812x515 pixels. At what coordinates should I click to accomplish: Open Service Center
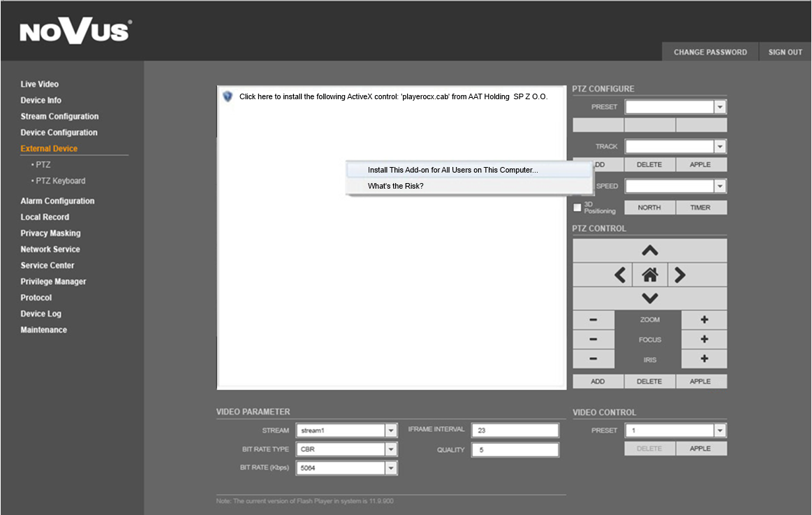47,265
